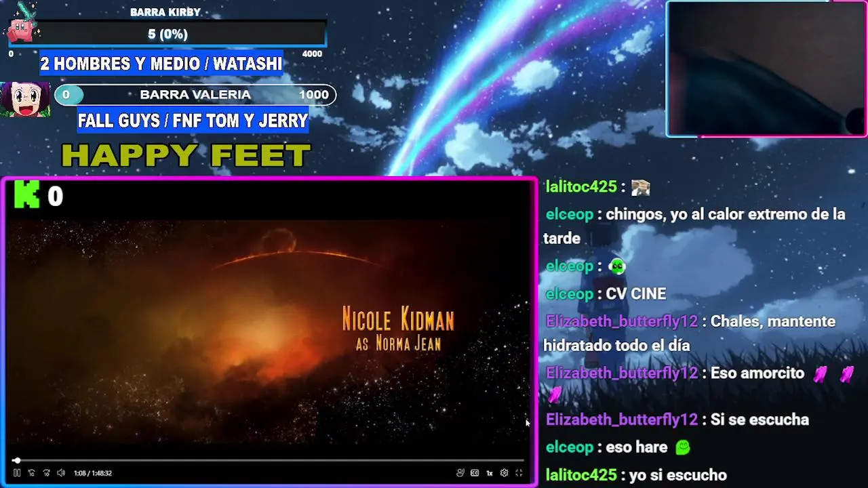This screenshot has width=868, height=488.
Task: Click the green emote after 'eso hare'
Action: tap(682, 447)
